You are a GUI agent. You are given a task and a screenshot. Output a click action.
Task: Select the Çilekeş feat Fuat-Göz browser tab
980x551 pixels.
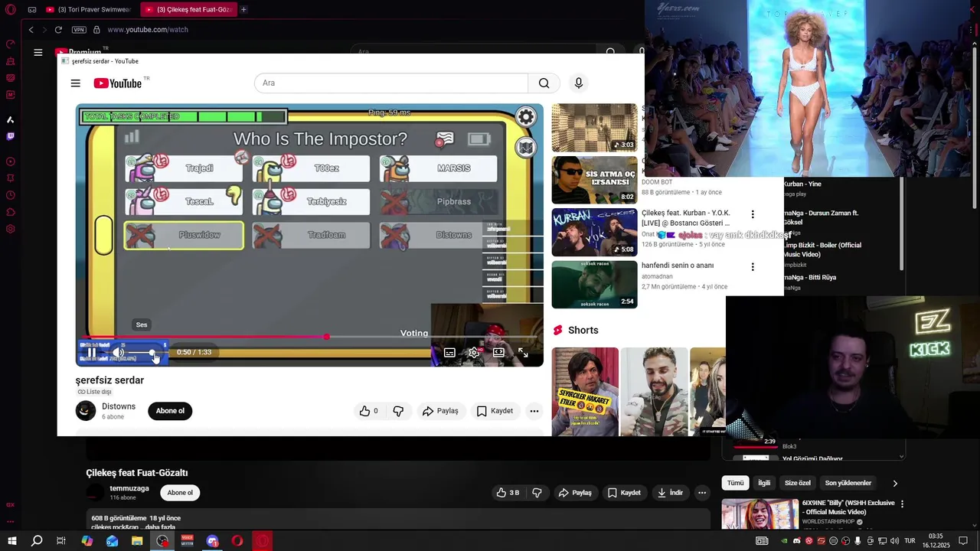tap(188, 10)
